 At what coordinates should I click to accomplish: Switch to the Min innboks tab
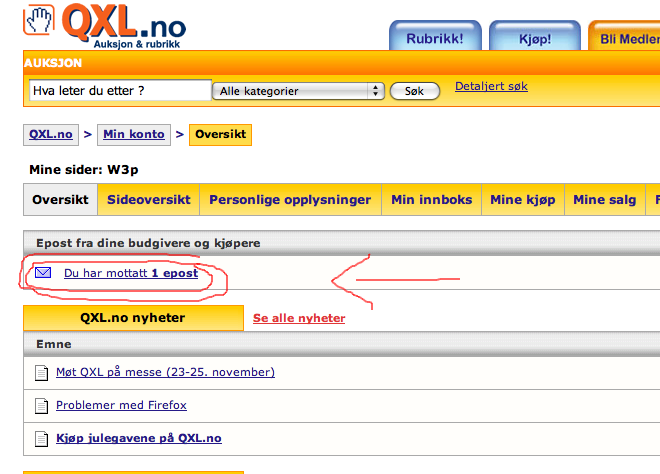(431, 200)
